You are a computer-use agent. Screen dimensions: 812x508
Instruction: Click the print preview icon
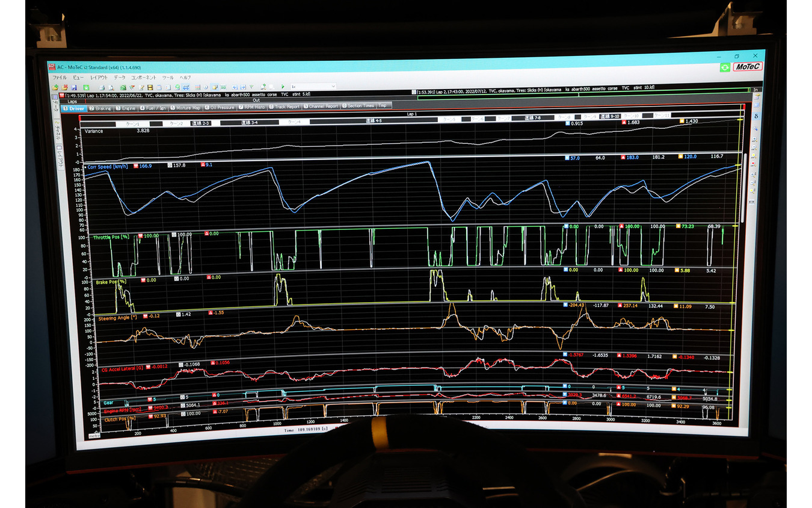pyautogui.click(x=111, y=87)
